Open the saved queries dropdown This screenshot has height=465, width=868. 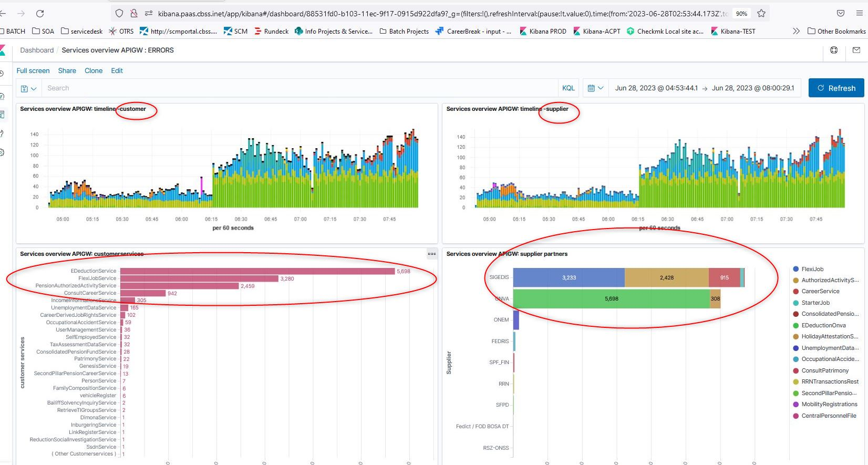coord(28,88)
